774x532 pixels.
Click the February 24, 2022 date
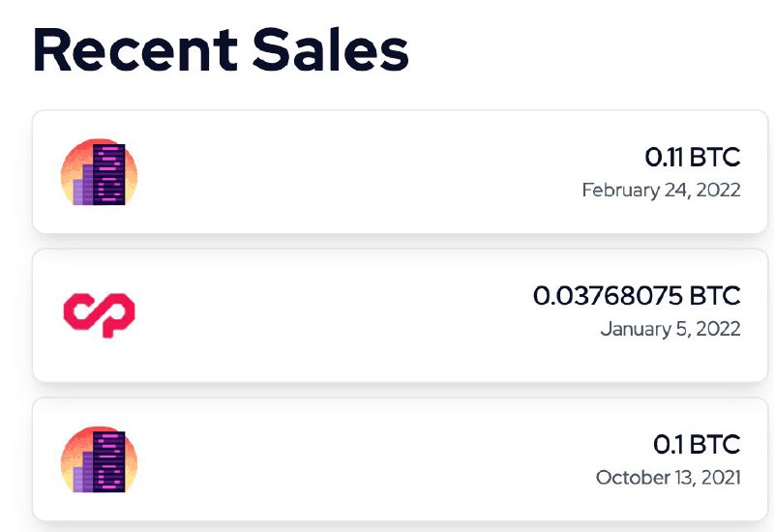tap(662, 190)
